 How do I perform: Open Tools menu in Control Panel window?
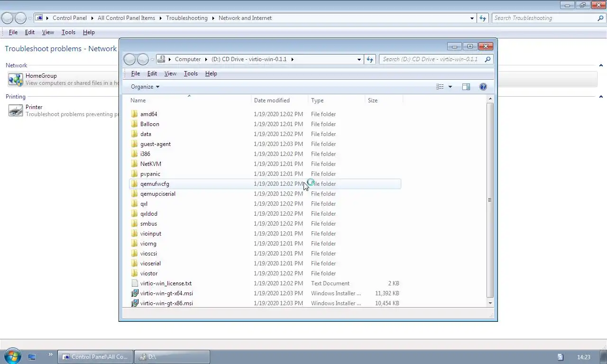[68, 32]
